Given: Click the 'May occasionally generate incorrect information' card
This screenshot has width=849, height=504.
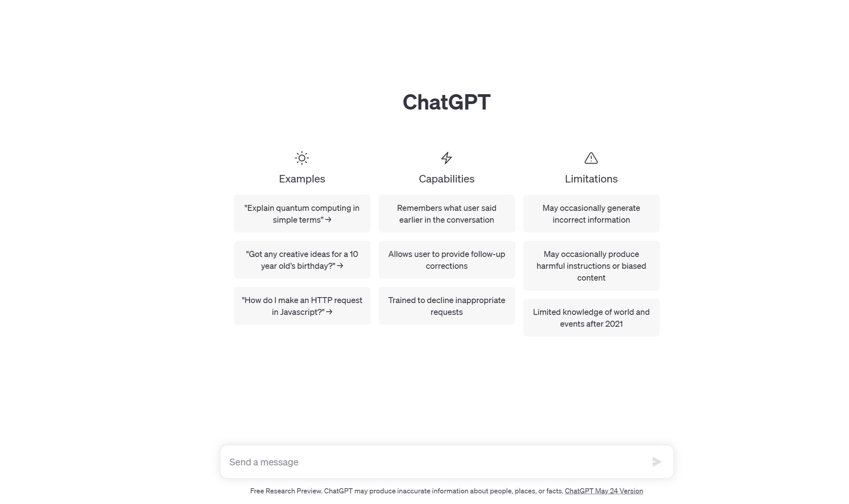Looking at the screenshot, I should 591,214.
